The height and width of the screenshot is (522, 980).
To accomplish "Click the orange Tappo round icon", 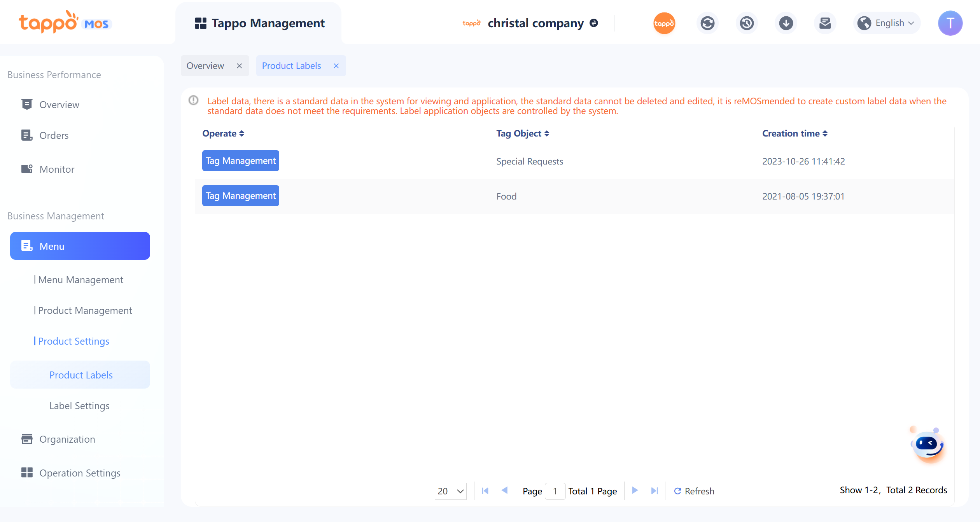I will (664, 23).
